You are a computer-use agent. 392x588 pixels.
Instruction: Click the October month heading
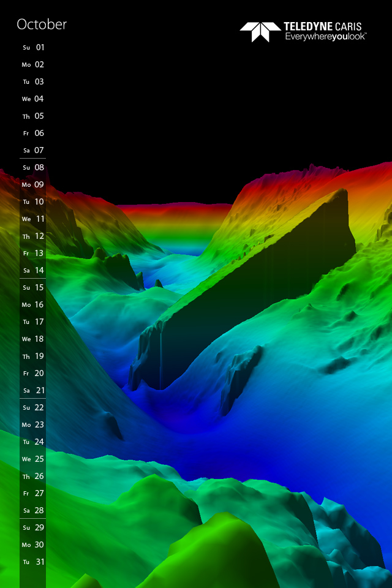[42, 24]
